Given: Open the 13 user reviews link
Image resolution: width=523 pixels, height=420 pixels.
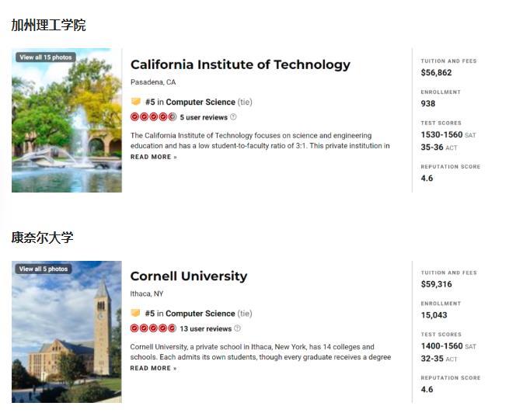Looking at the screenshot, I should [x=205, y=328].
